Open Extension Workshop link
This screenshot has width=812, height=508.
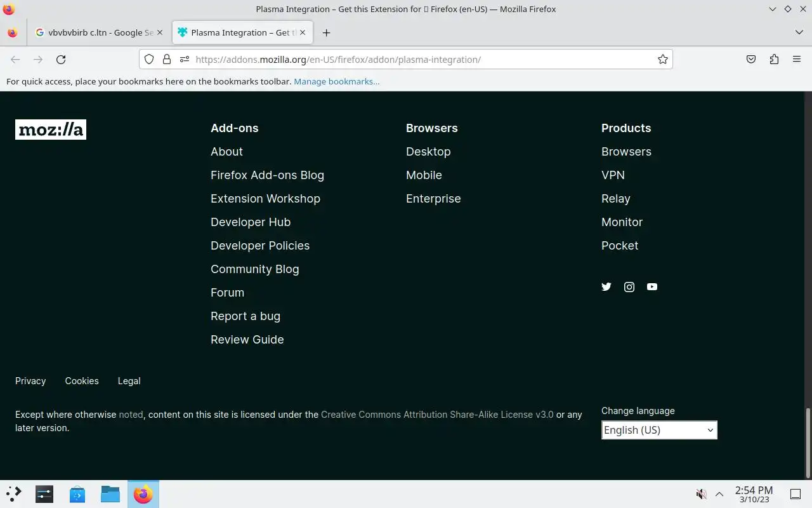click(x=265, y=199)
